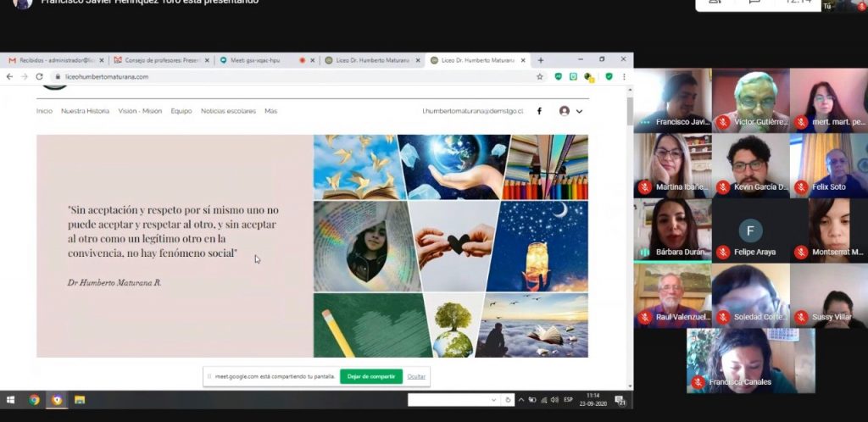Open the Facebook icon link
This screenshot has height=422, width=868.
[539, 111]
